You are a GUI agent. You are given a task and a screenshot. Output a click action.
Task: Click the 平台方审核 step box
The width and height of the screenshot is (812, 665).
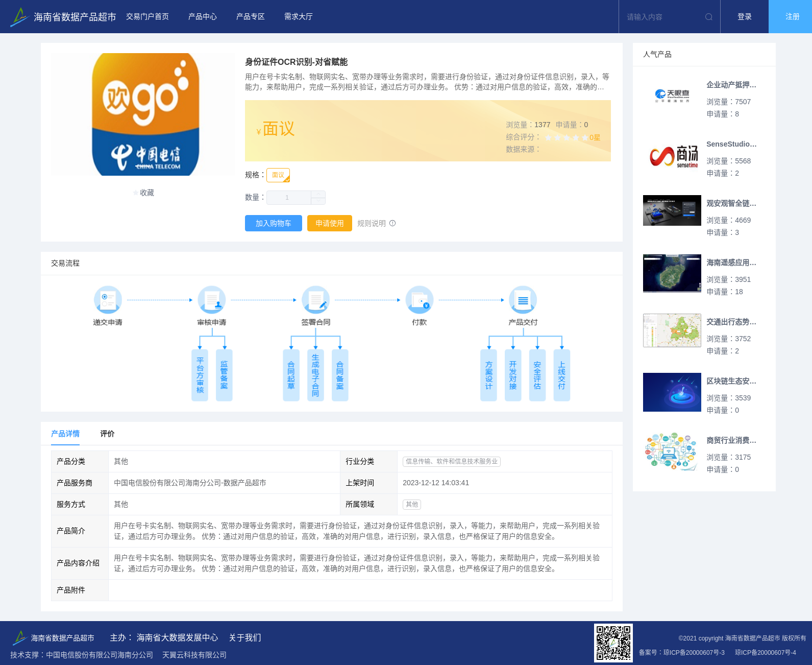click(200, 375)
